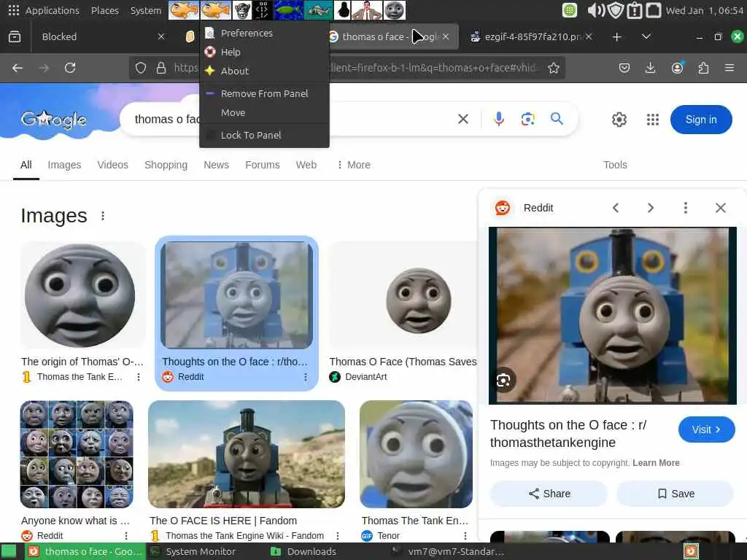The image size is (747, 560).
Task: Open the Firefox downloads arrow icon
Action: [x=650, y=68]
